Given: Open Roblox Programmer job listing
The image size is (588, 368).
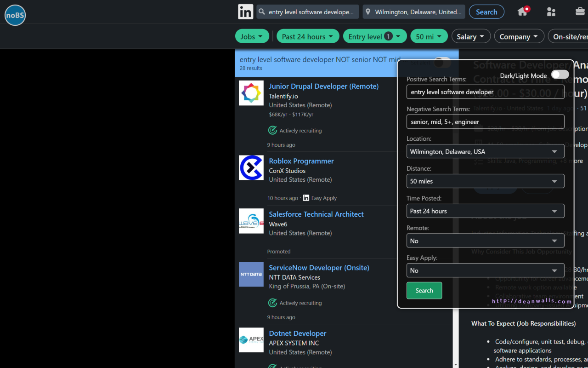Looking at the screenshot, I should (x=301, y=161).
